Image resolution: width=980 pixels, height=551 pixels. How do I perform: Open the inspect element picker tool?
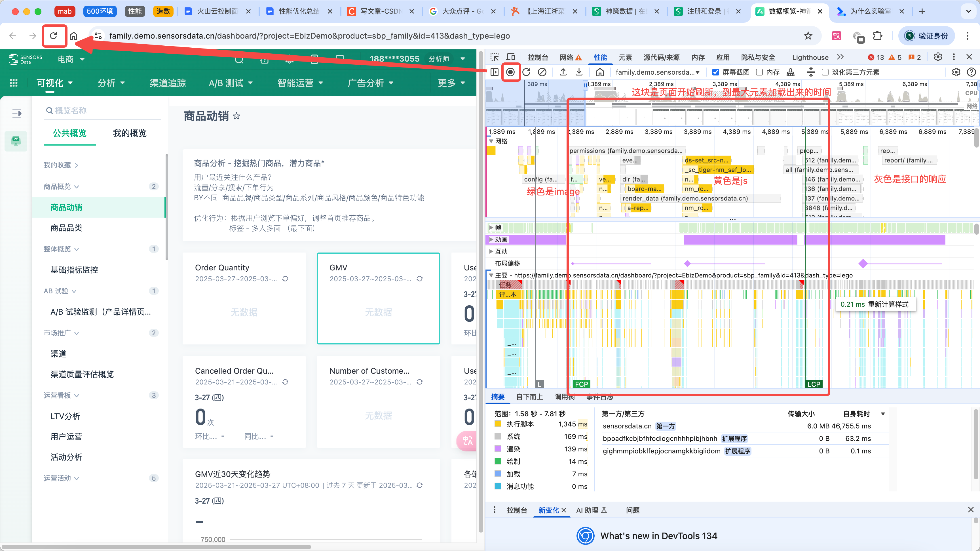click(x=495, y=58)
